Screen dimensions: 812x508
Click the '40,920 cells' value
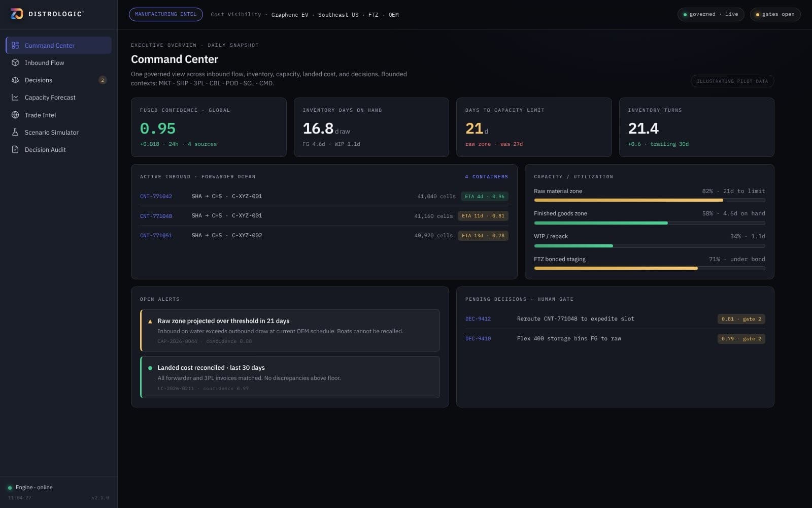[433, 236]
